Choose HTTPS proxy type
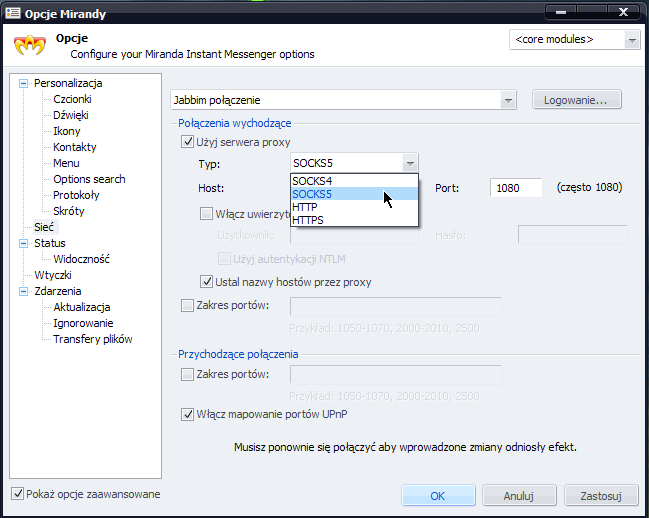Viewport: 649px width, 518px height. 354,220
